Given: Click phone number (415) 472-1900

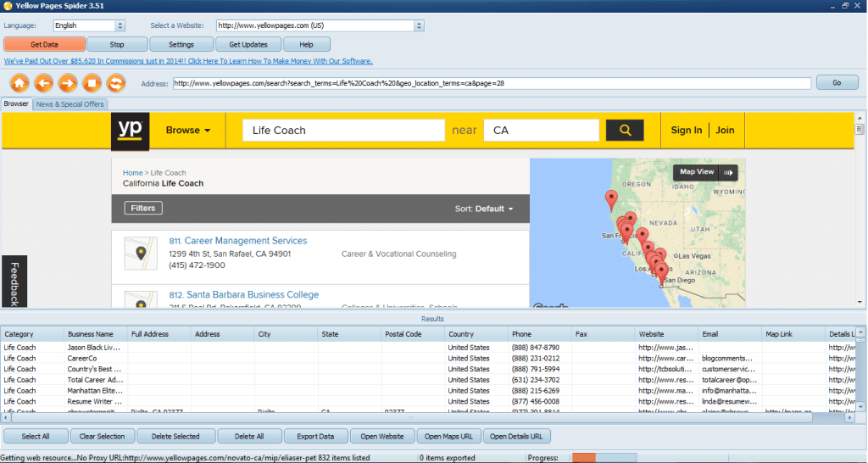Looking at the screenshot, I should tap(197, 265).
